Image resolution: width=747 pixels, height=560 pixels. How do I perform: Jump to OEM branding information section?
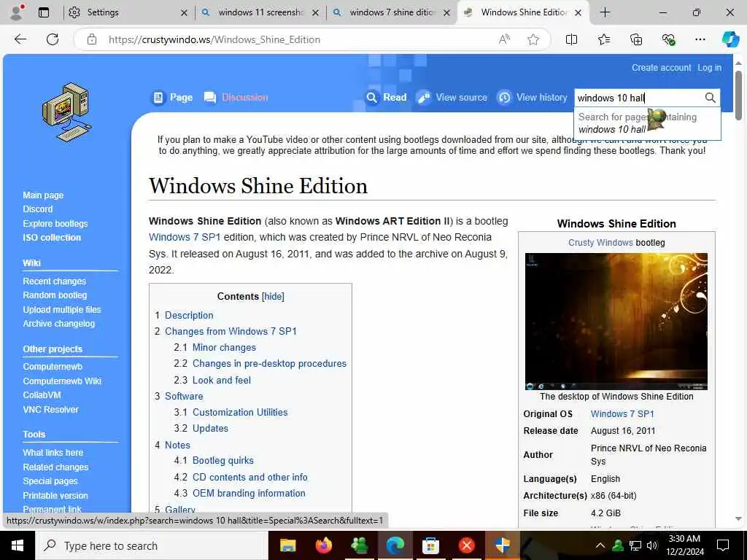(x=249, y=494)
